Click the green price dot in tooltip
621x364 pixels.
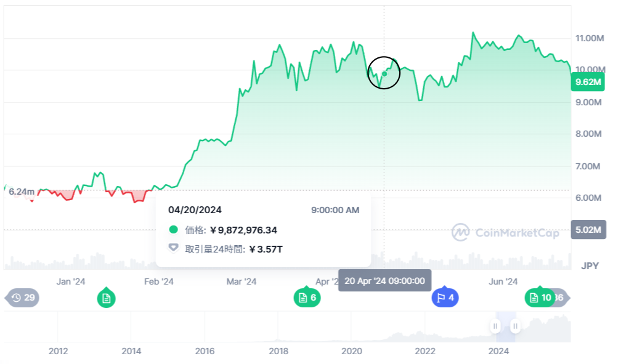tap(174, 230)
